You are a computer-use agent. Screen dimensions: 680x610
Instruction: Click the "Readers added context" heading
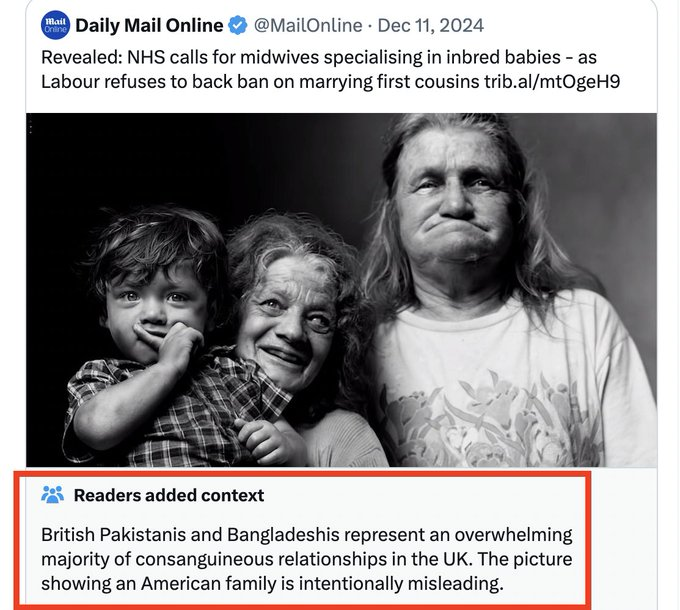pyautogui.click(x=169, y=495)
